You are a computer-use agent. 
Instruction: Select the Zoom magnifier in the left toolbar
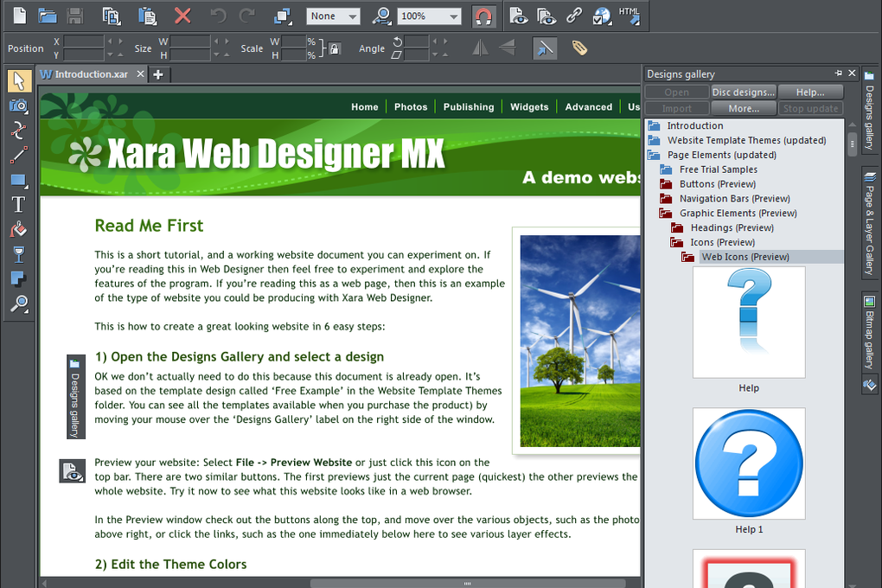point(18,304)
